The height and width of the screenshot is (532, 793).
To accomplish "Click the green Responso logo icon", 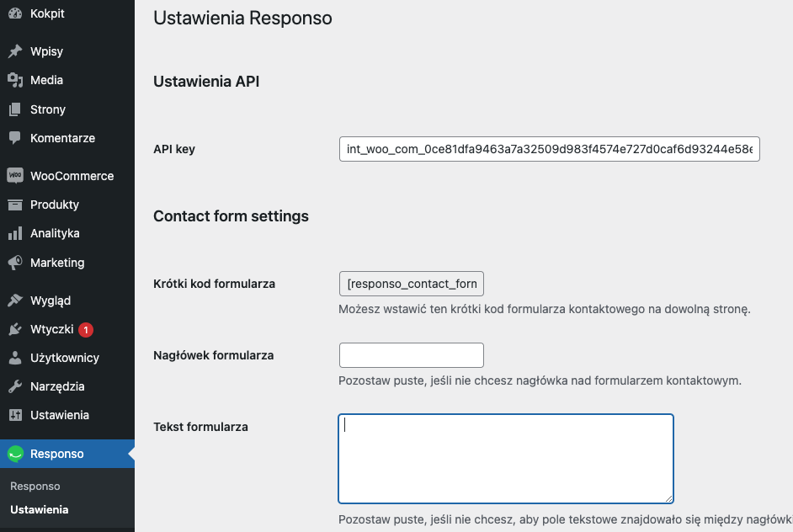I will [16, 454].
